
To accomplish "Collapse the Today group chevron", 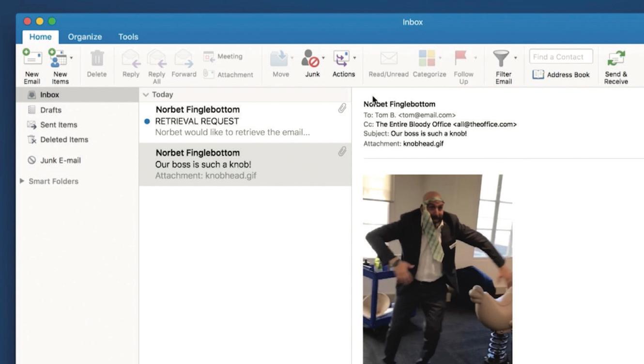I will pyautogui.click(x=146, y=95).
